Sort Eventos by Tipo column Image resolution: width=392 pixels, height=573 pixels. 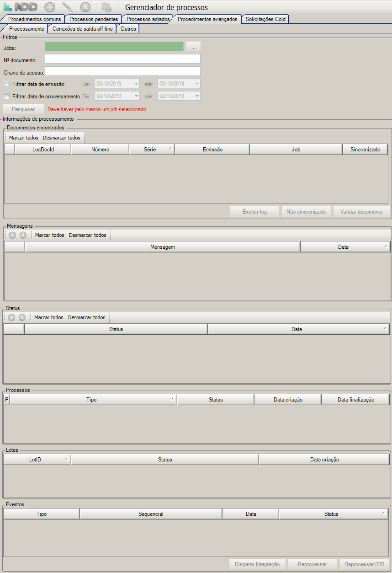point(42,514)
